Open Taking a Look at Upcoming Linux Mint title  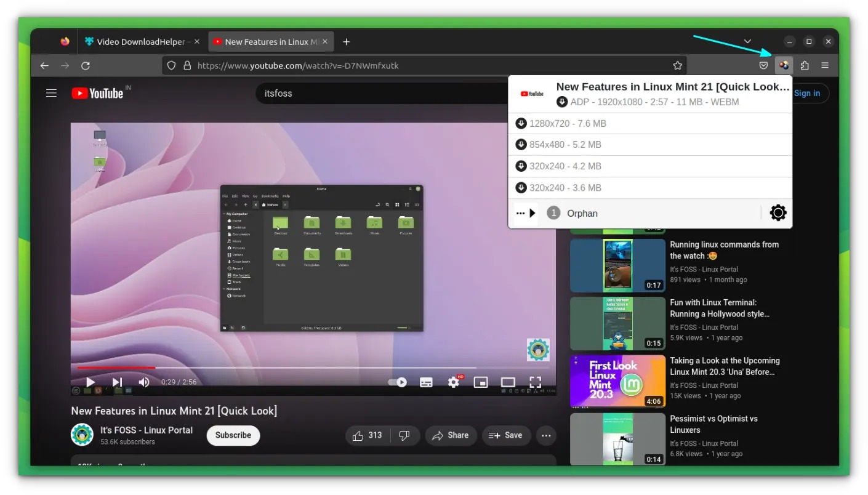(725, 366)
